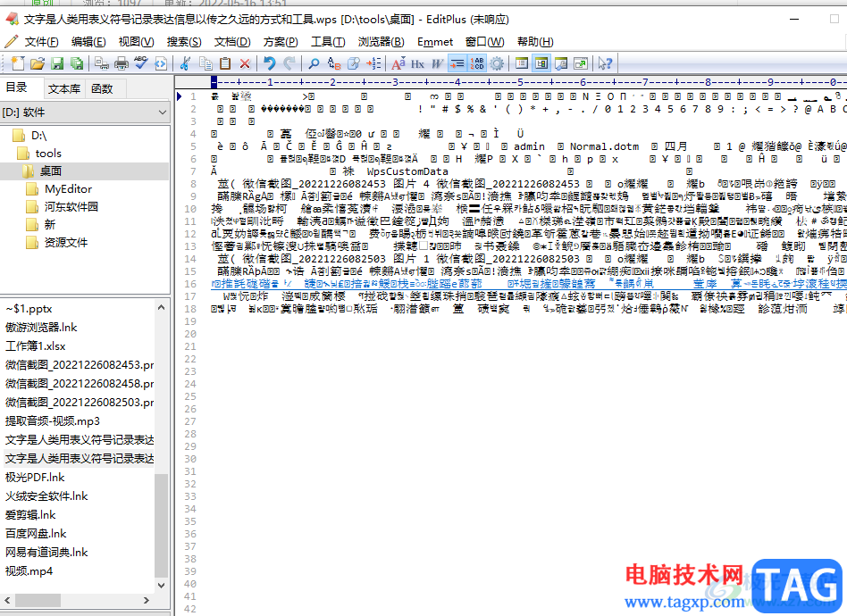
Task: Open the 方案(P) menu
Action: tap(281, 42)
